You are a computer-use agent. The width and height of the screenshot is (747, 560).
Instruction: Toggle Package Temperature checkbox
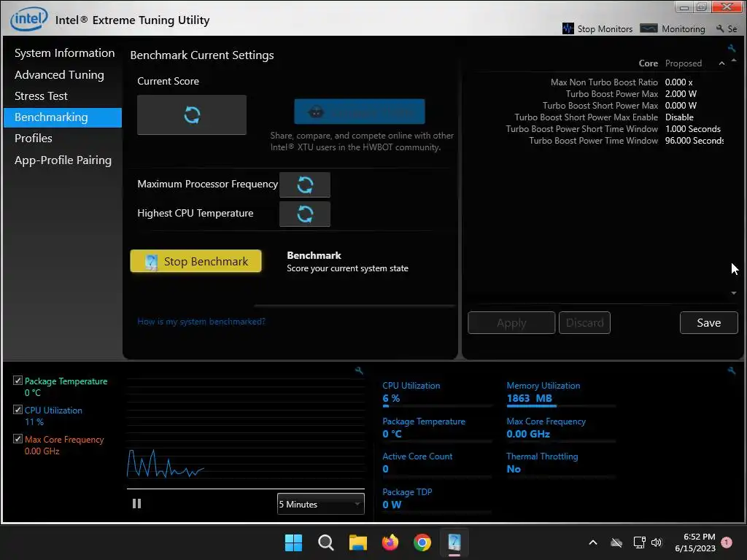(x=18, y=381)
